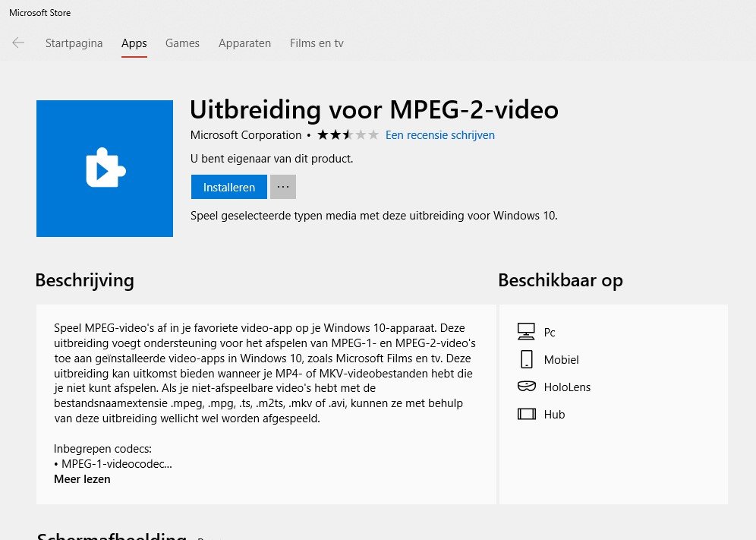Open the Apparaten tab
Screen dimensions: 756x540
244,43
